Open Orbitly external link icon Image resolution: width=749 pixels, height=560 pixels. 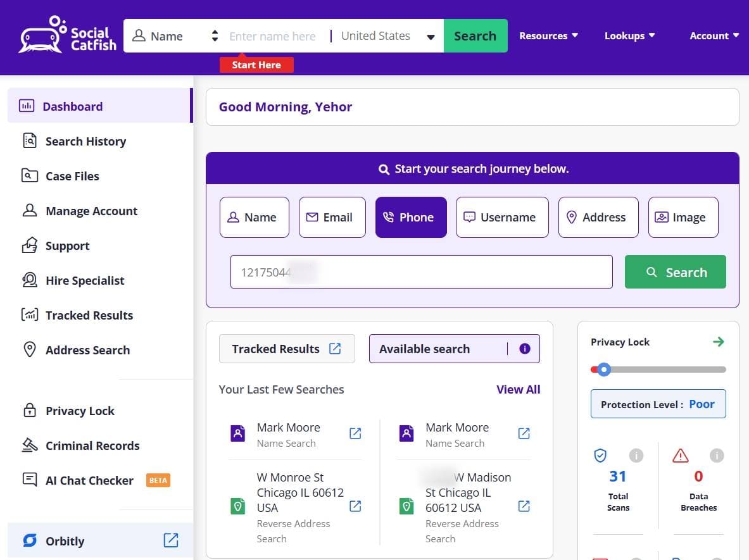point(171,540)
